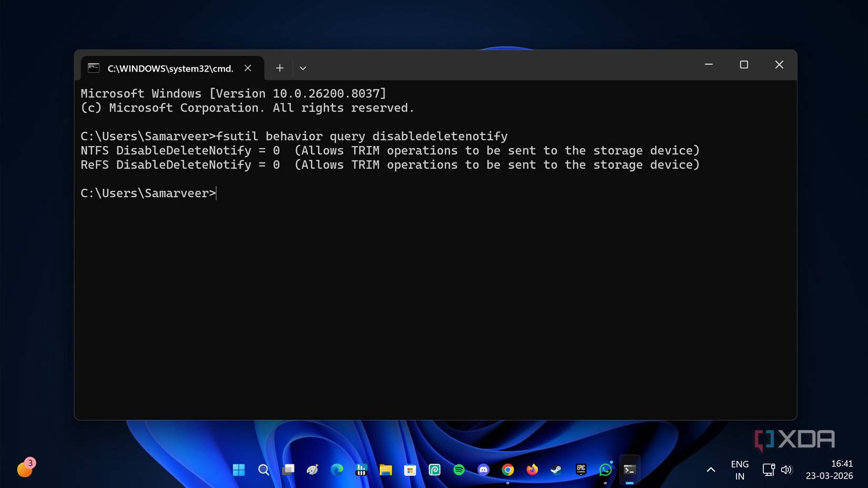Open a new terminal tab
The width and height of the screenshot is (868, 488).
pos(279,68)
